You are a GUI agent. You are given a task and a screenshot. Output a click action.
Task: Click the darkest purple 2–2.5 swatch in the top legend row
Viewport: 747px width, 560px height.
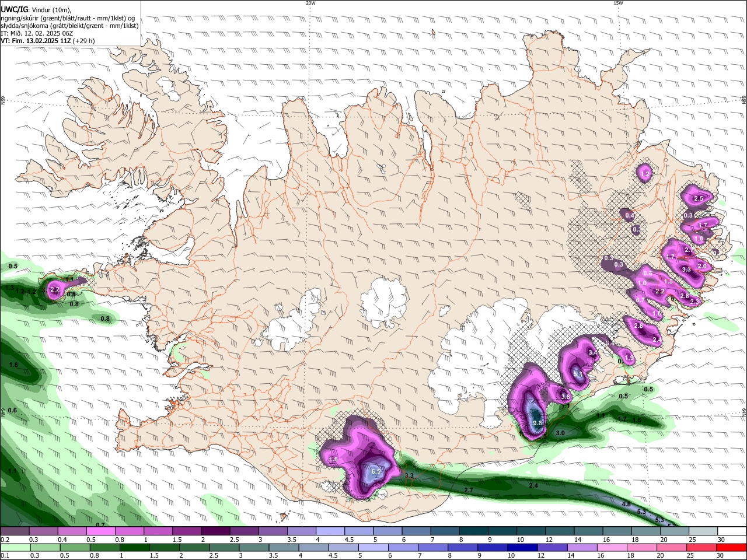pos(215,531)
